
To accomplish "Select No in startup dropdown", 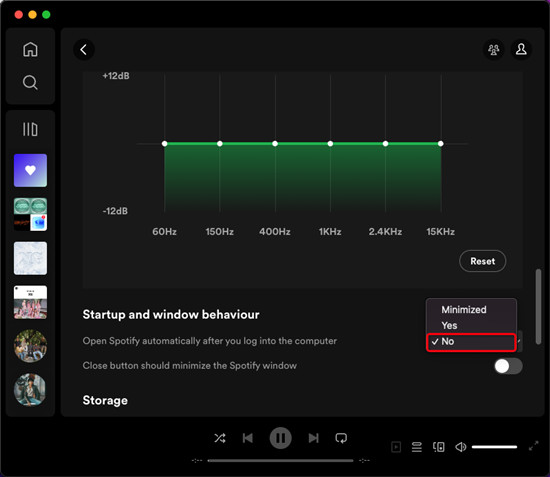I will click(471, 342).
